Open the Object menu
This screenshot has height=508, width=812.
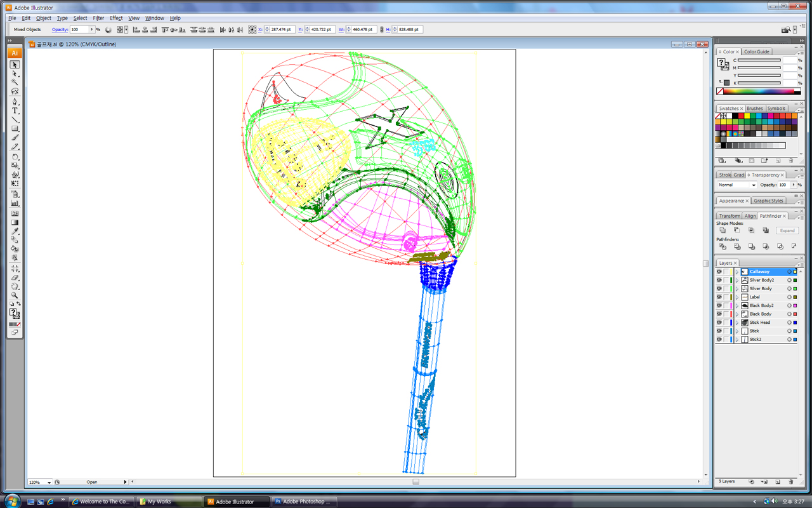(44, 18)
